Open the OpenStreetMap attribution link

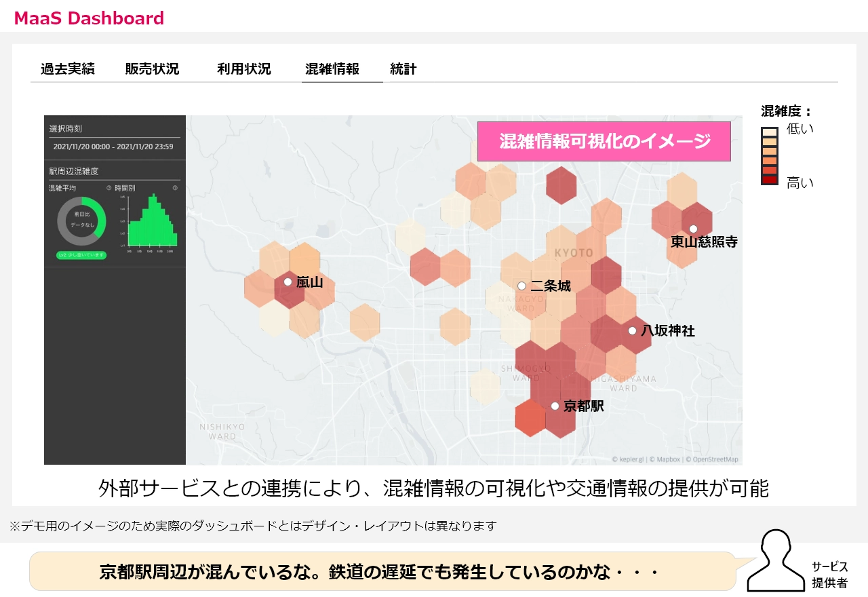coord(714,459)
